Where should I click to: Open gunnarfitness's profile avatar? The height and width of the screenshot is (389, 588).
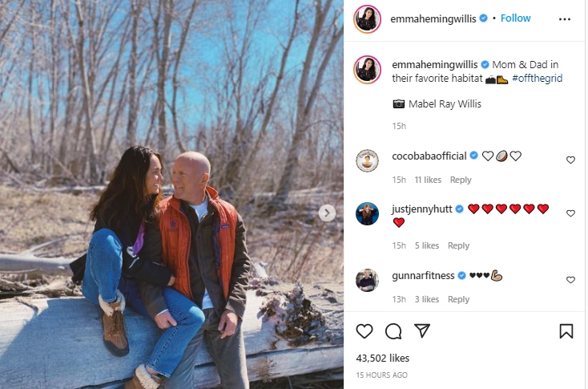click(367, 280)
